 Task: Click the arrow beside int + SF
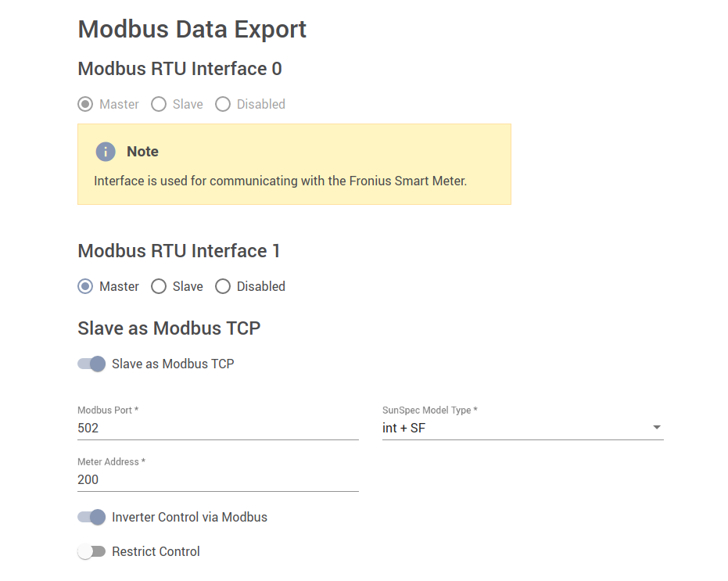tap(657, 428)
